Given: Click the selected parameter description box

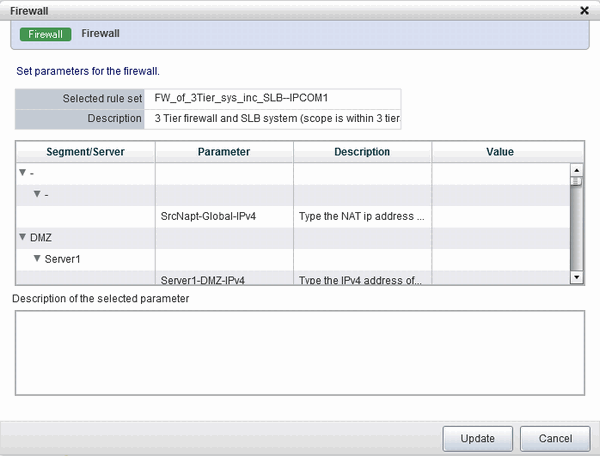Looking at the screenshot, I should [300, 353].
